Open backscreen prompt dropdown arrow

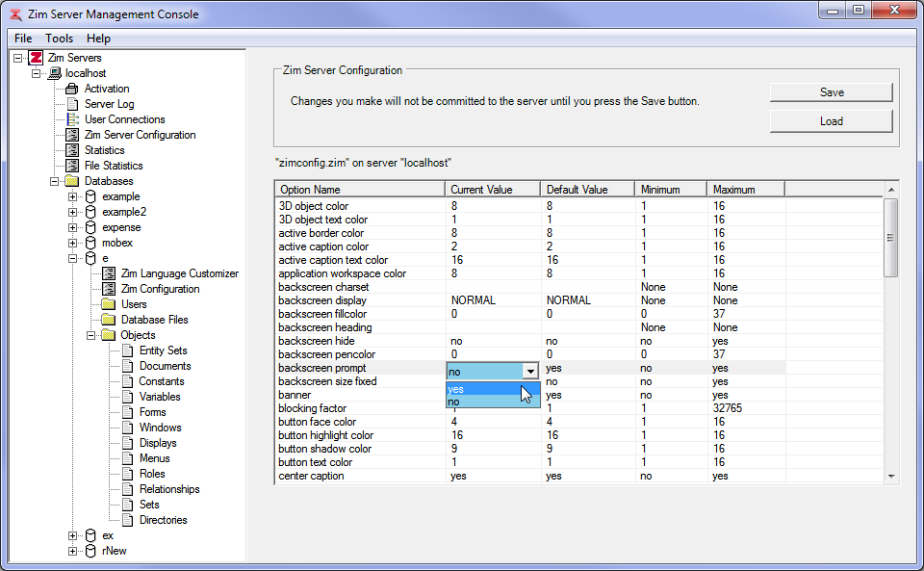click(x=530, y=371)
